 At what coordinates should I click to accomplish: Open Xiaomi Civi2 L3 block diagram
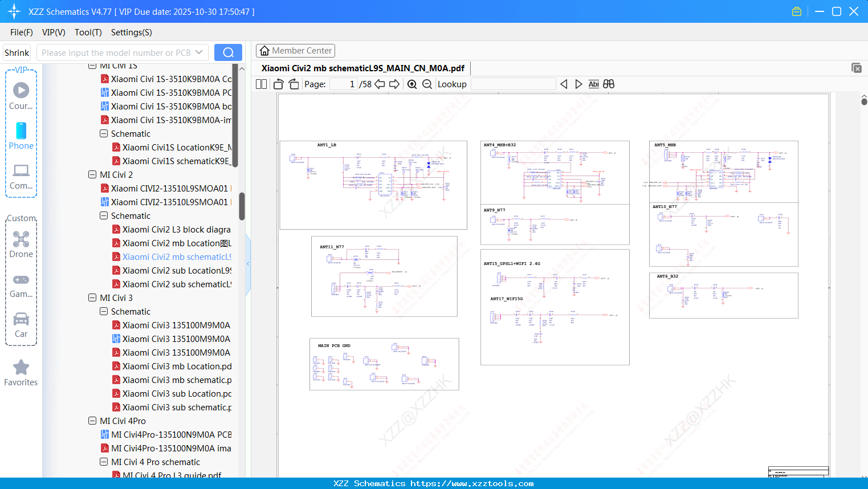[x=172, y=229]
